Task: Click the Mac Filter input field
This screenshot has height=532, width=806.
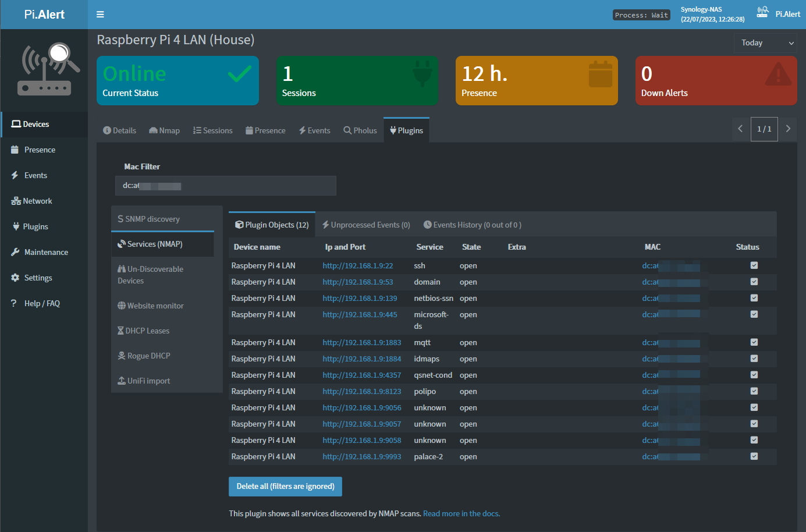Action: tap(225, 186)
